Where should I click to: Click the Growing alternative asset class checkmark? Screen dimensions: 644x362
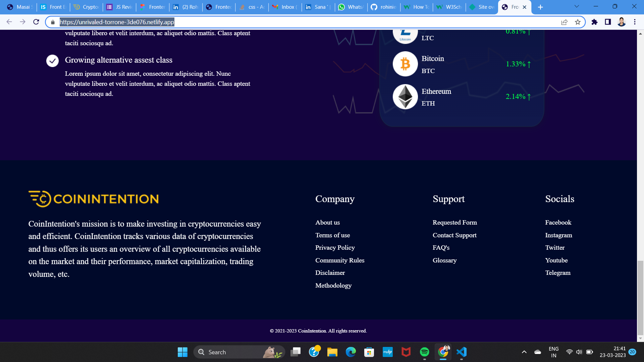pos(52,61)
